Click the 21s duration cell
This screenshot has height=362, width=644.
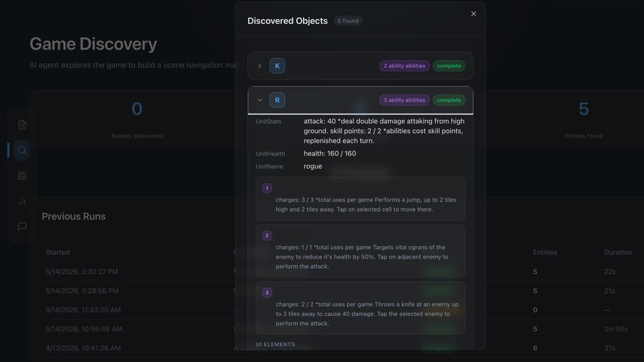pyautogui.click(x=610, y=291)
